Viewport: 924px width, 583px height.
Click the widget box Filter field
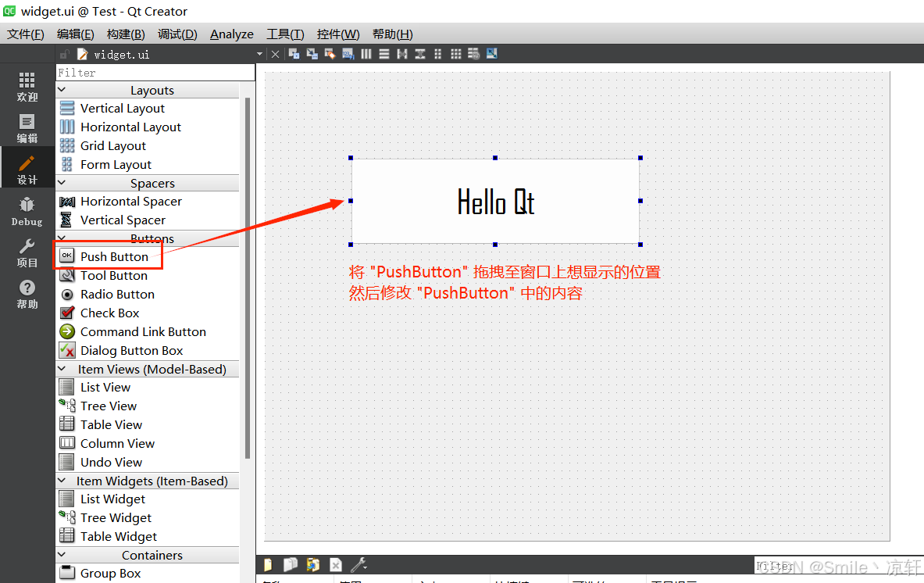point(155,73)
